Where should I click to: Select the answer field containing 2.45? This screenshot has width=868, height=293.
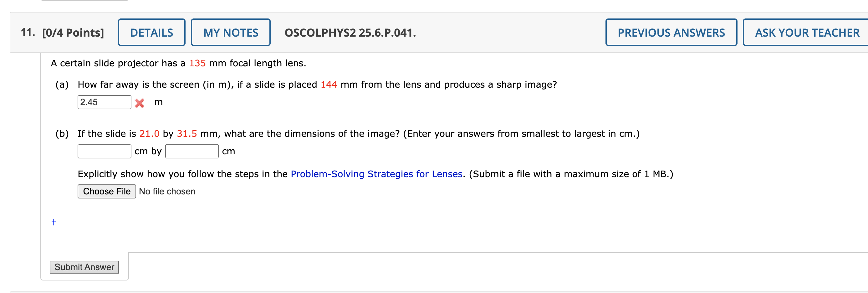pos(104,102)
